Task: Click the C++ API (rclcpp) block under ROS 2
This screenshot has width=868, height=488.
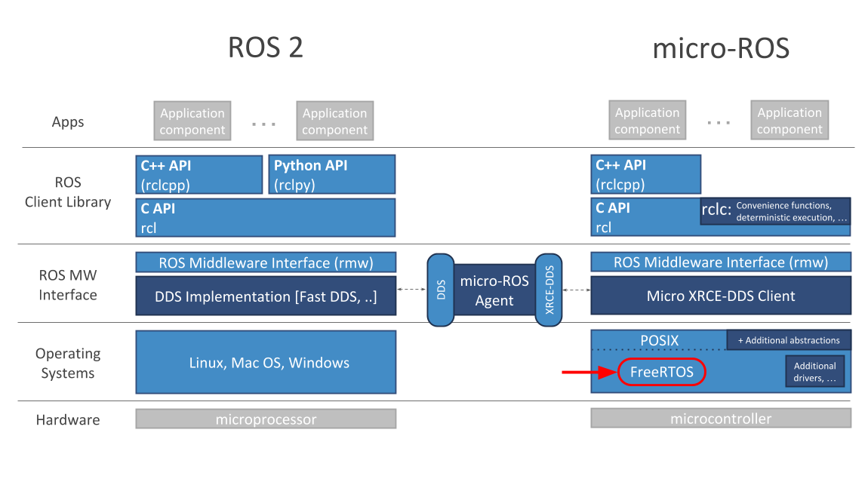Action: pyautogui.click(x=199, y=174)
